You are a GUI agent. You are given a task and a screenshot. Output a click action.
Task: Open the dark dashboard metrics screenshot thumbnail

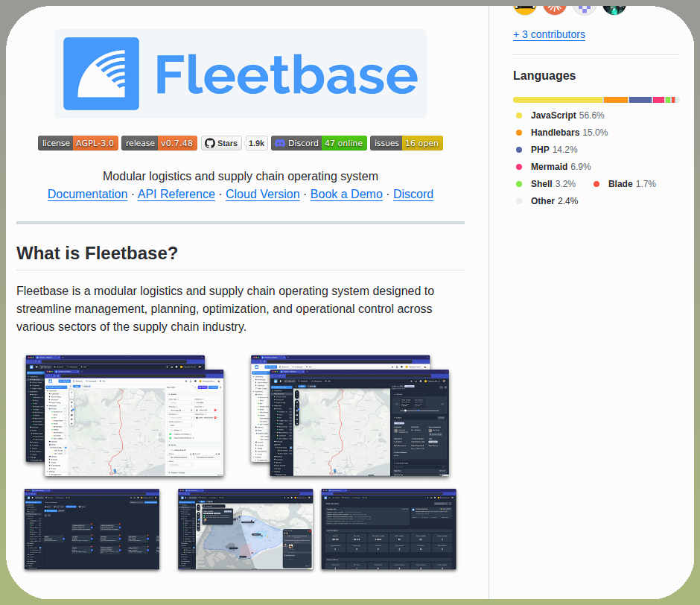389,529
